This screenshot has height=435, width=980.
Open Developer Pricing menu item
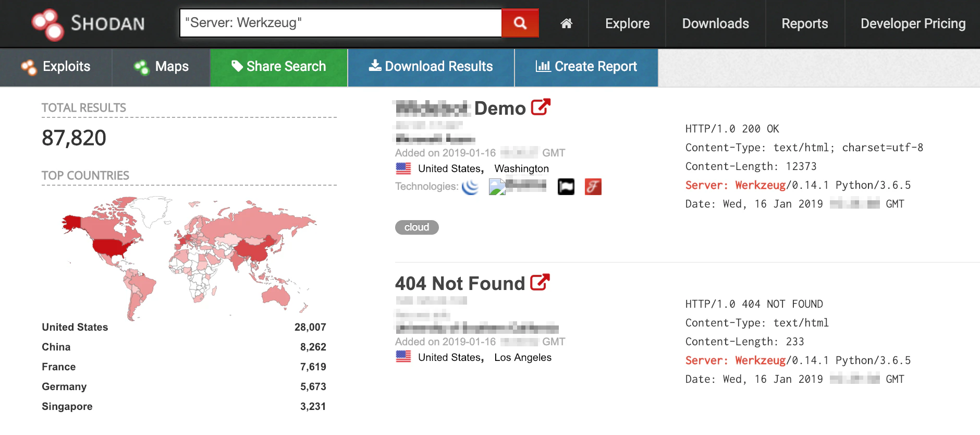(913, 23)
